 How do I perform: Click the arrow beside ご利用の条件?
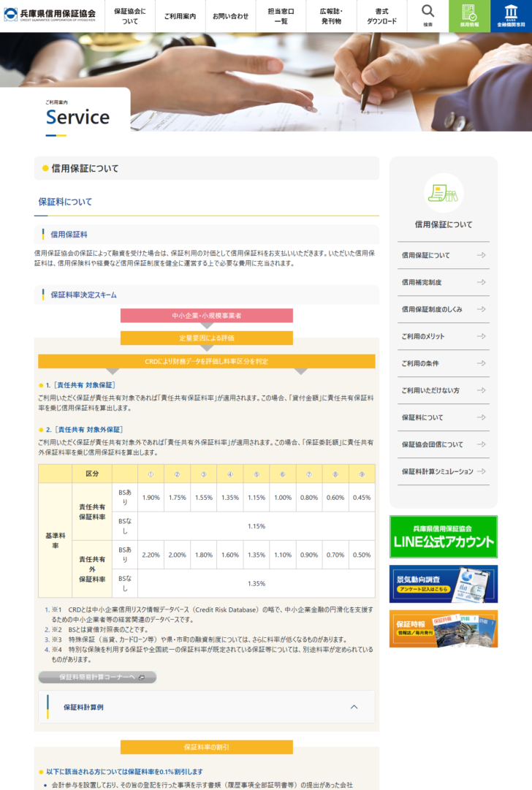(x=481, y=363)
